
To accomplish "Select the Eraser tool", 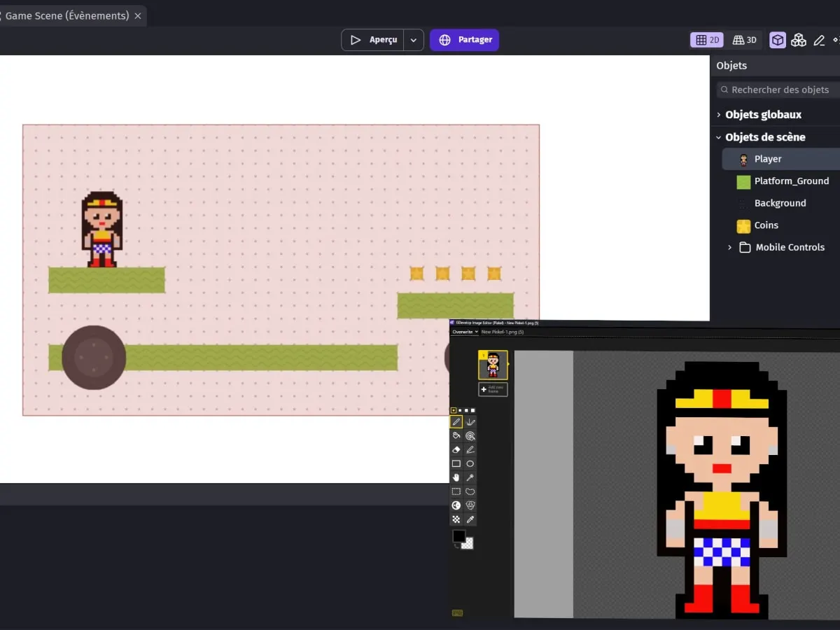I will tap(456, 450).
